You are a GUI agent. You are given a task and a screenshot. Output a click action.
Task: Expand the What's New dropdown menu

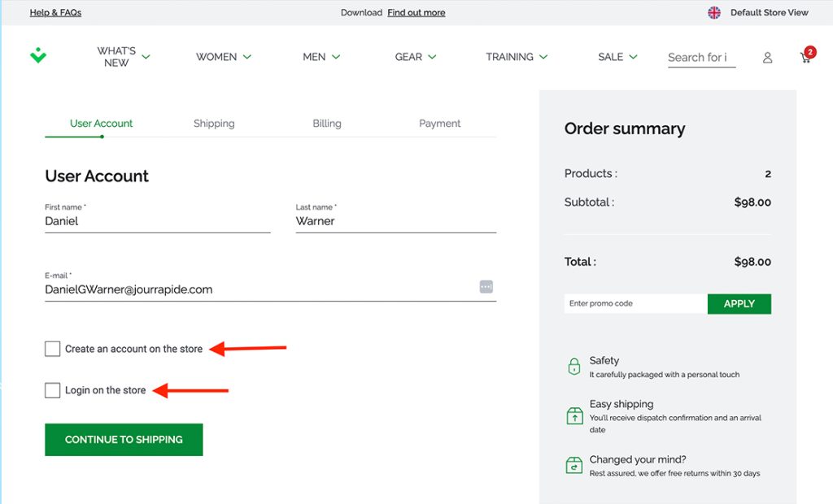click(124, 57)
